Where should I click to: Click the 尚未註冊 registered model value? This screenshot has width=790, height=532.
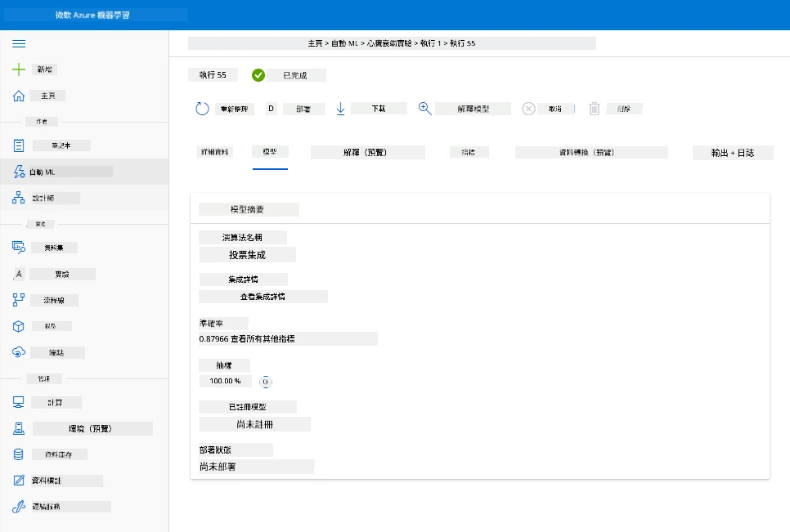(x=255, y=425)
